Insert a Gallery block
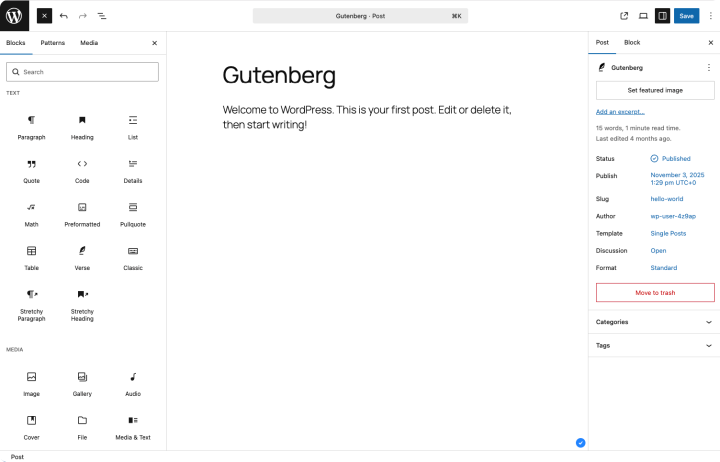 point(82,384)
